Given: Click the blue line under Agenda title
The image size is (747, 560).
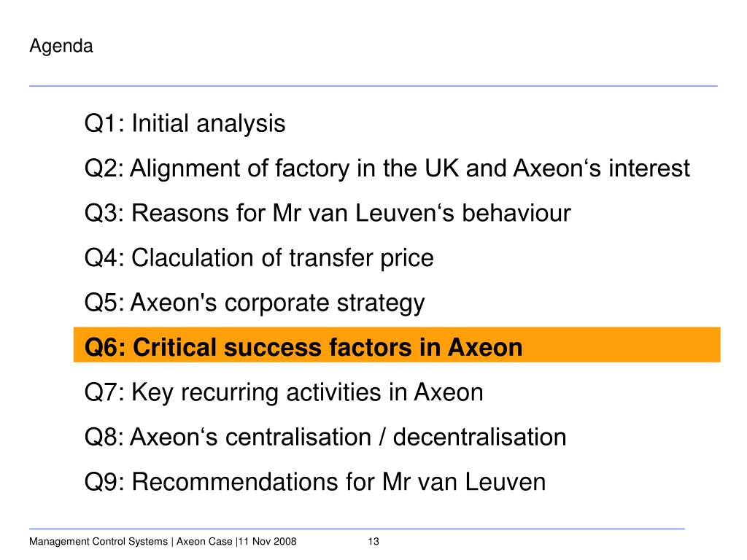Looking at the screenshot, I should [373, 86].
